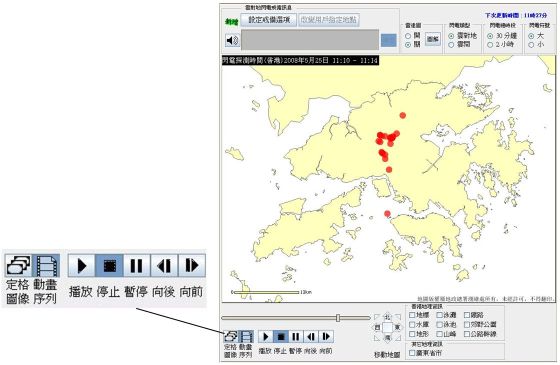The height and width of the screenshot is (365, 560).
Task: Click the grey alert message field
Action: tap(310, 40)
